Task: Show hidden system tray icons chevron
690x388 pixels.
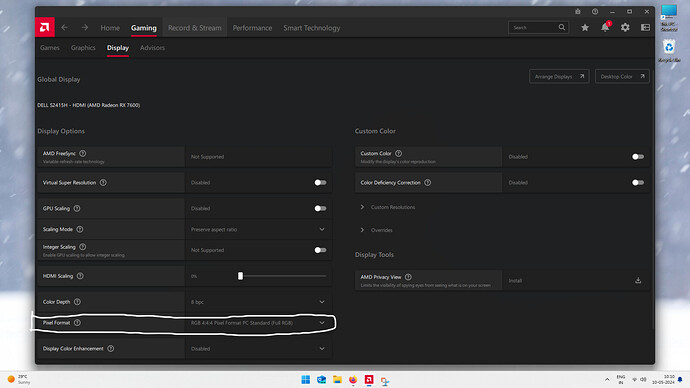Action: 607,379
